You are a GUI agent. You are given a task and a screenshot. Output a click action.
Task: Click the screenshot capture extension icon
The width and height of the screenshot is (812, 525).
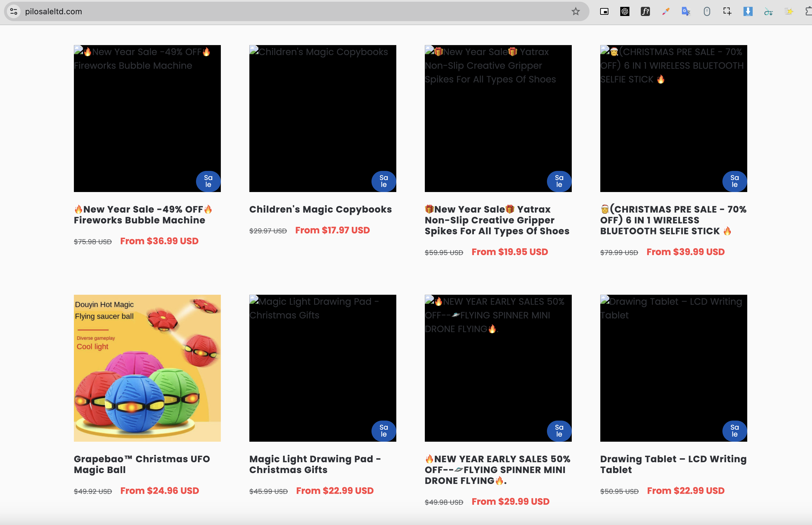click(727, 12)
